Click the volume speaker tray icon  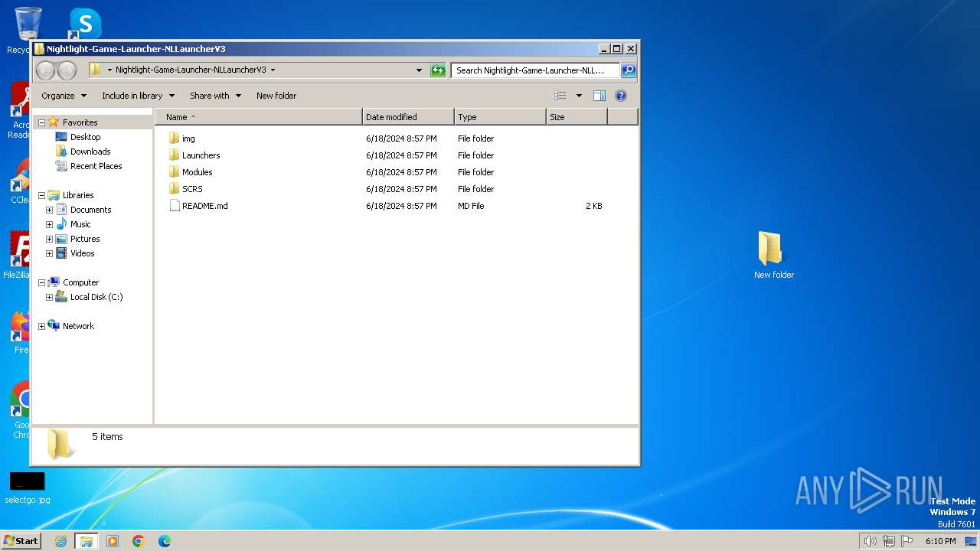coord(870,541)
